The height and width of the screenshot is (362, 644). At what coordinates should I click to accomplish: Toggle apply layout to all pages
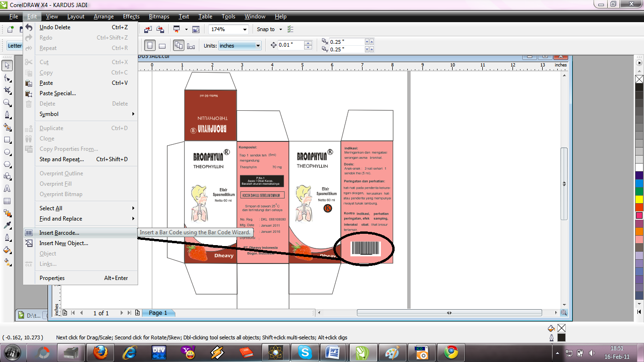tap(179, 46)
